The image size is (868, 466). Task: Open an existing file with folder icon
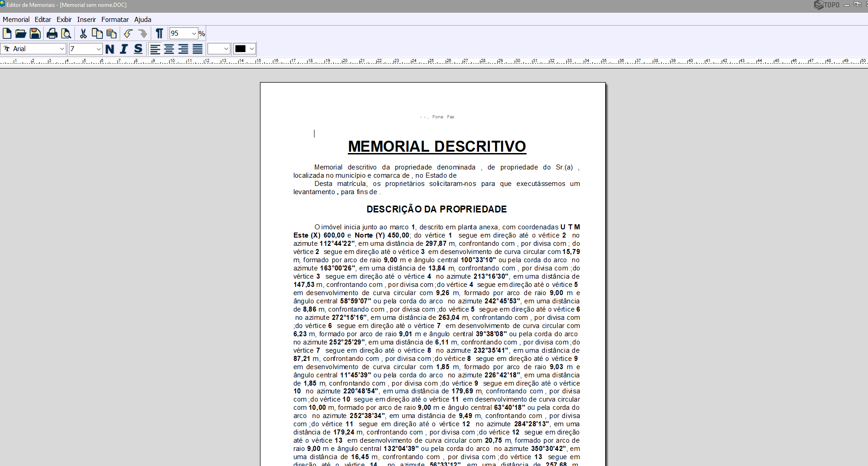21,33
